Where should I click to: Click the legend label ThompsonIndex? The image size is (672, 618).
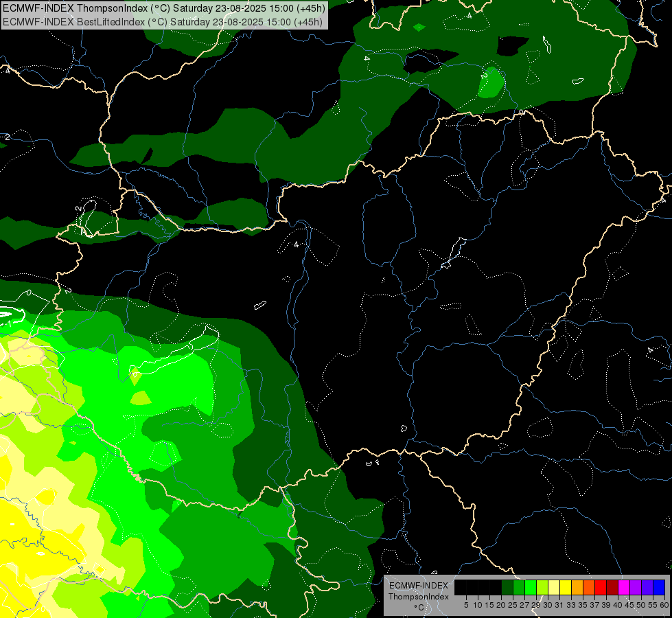[x=419, y=597]
